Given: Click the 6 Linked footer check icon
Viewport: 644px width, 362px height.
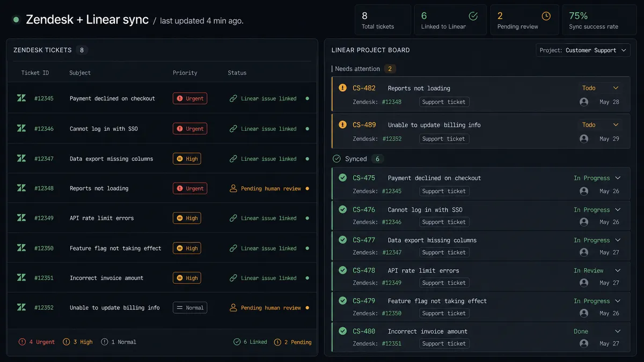Looking at the screenshot, I should pyautogui.click(x=237, y=342).
